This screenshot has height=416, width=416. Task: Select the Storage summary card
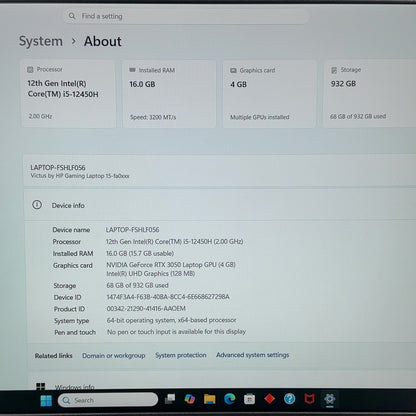[369, 93]
